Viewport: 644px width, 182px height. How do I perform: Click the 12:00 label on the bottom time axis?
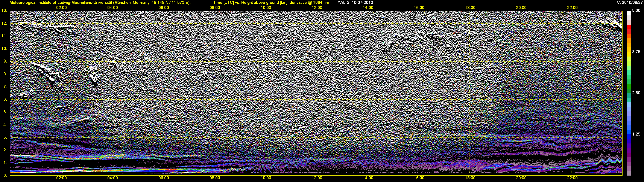pos(317,178)
